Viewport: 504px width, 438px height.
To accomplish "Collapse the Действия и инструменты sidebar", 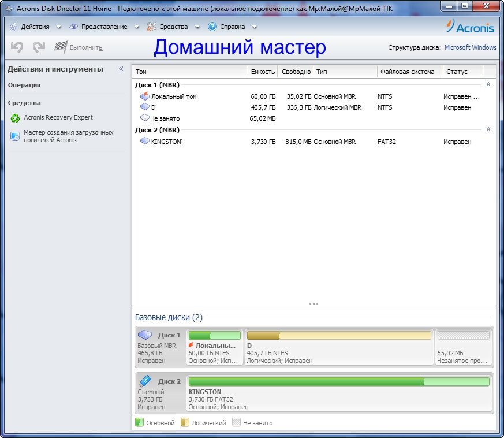I will (x=121, y=69).
